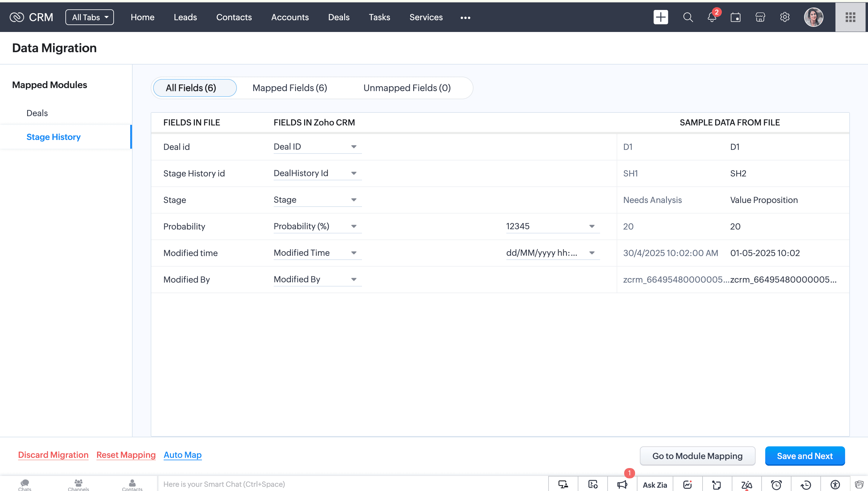Screen dimensions: 868x491
Task: Click the Smart Chat input field
Action: (351, 484)
